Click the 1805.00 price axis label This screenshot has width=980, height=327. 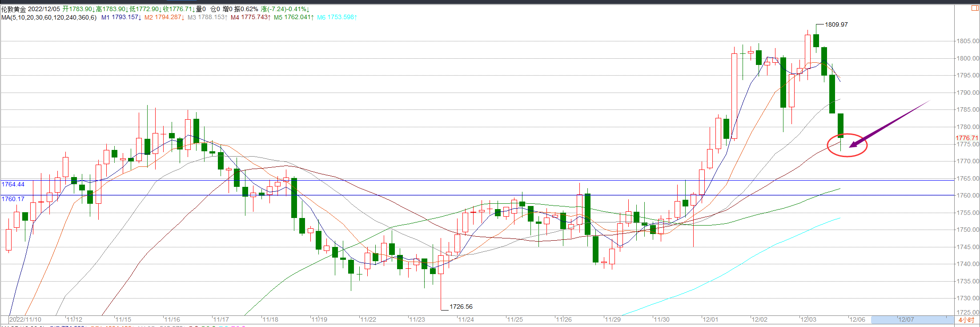968,41
